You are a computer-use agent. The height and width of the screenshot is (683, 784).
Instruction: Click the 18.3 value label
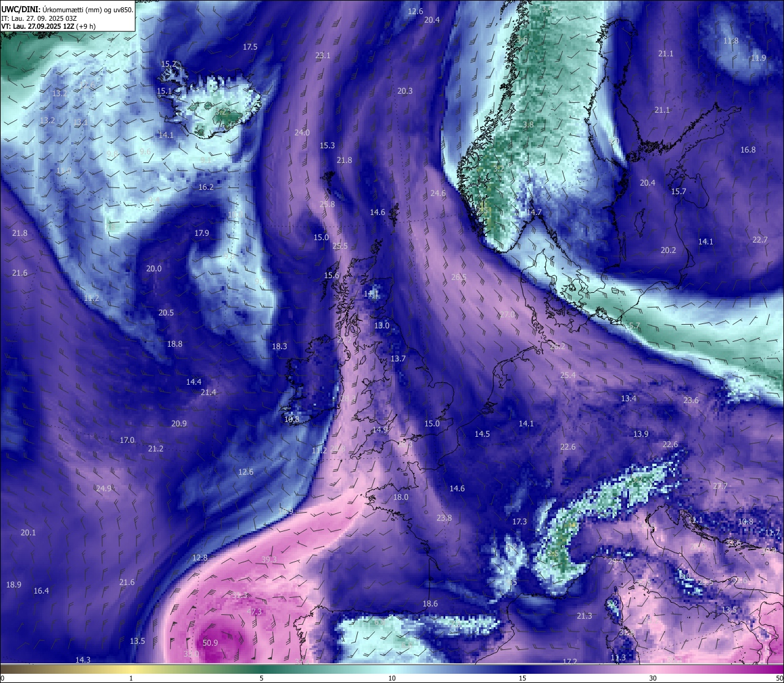(279, 346)
